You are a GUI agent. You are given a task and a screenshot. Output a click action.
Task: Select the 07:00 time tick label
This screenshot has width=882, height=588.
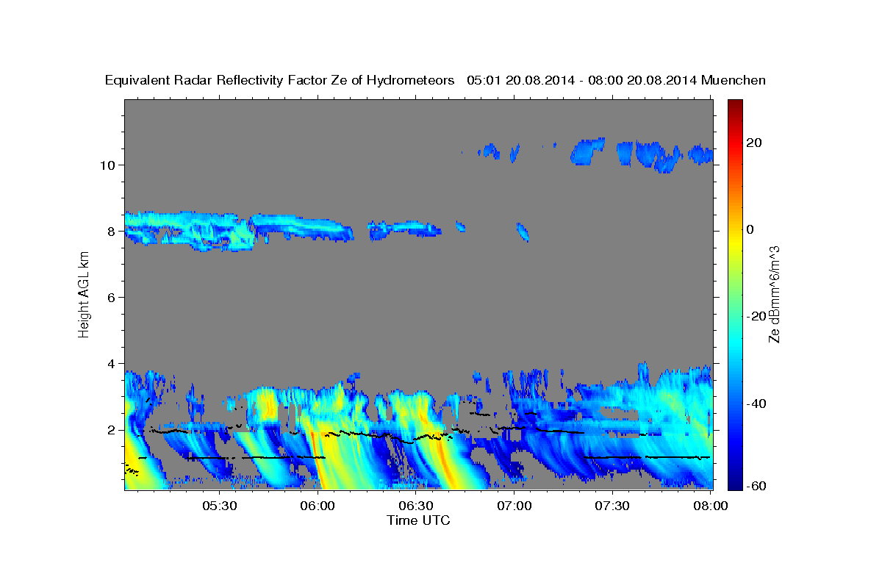click(514, 506)
